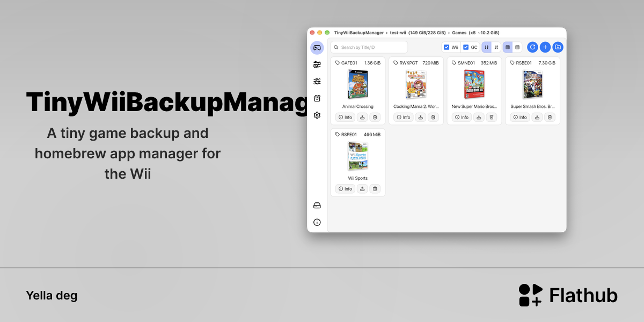644x322 pixels.
Task: Click the SMNE01 game ID tag
Action: pyautogui.click(x=463, y=63)
